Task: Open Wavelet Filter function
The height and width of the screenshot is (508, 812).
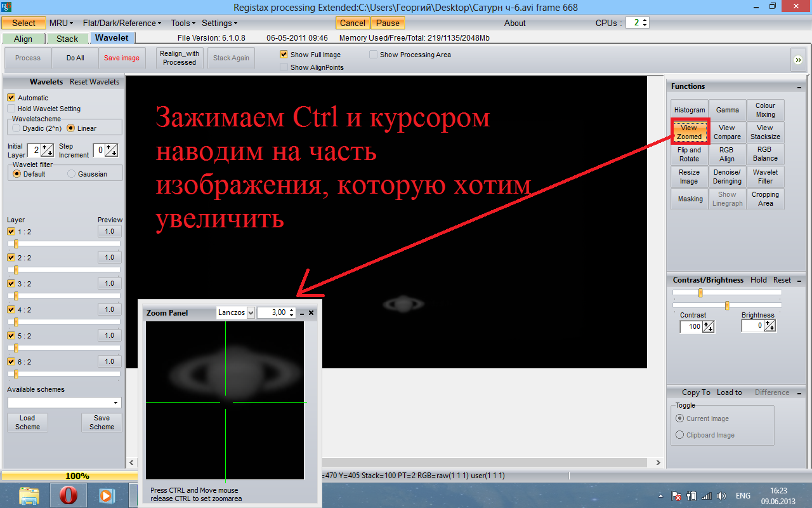Action: click(x=766, y=177)
